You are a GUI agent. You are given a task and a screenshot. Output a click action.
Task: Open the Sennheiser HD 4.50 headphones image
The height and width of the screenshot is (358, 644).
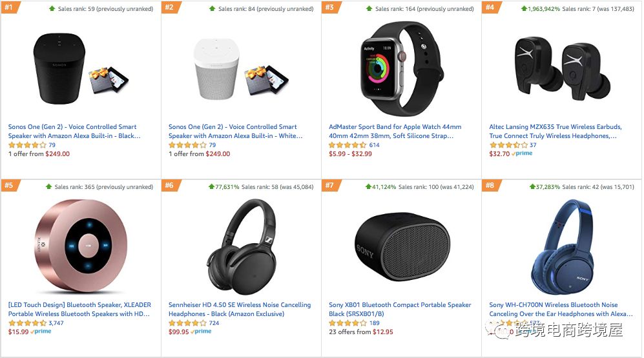239,245
